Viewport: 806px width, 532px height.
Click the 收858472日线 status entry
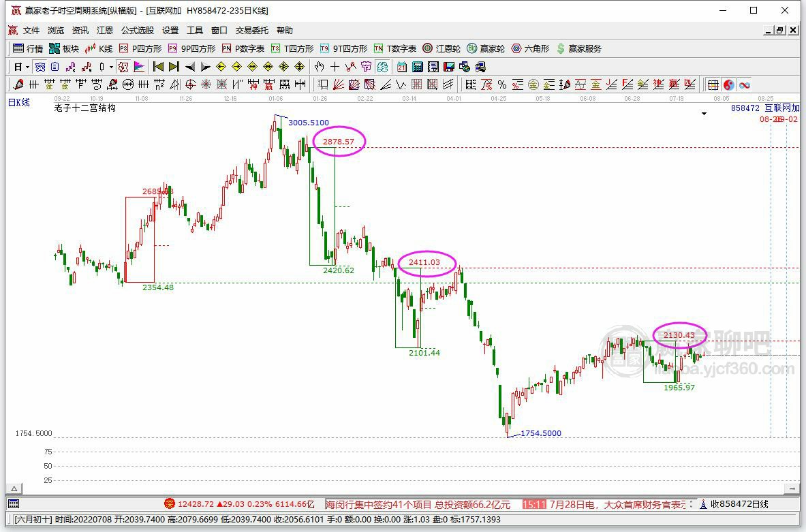734,504
